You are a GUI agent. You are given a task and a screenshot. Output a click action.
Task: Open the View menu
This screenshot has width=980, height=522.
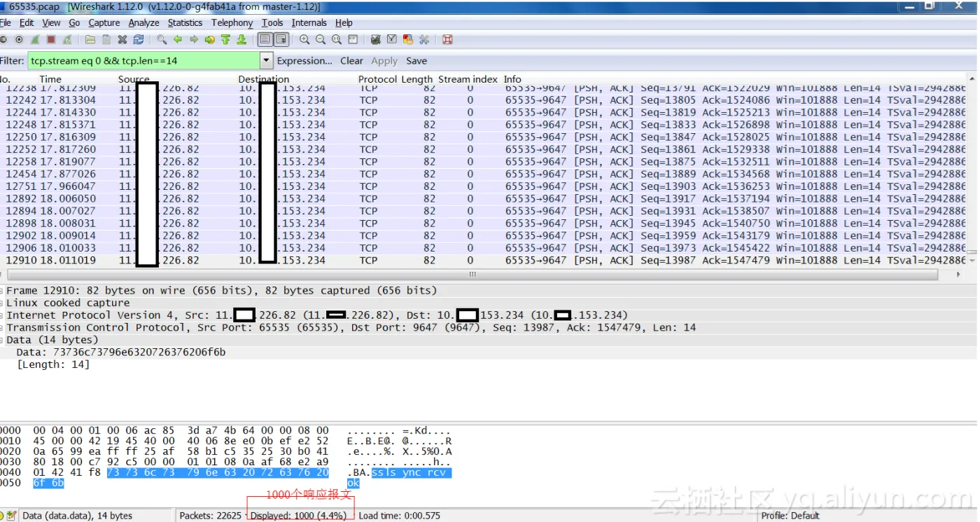coord(51,22)
